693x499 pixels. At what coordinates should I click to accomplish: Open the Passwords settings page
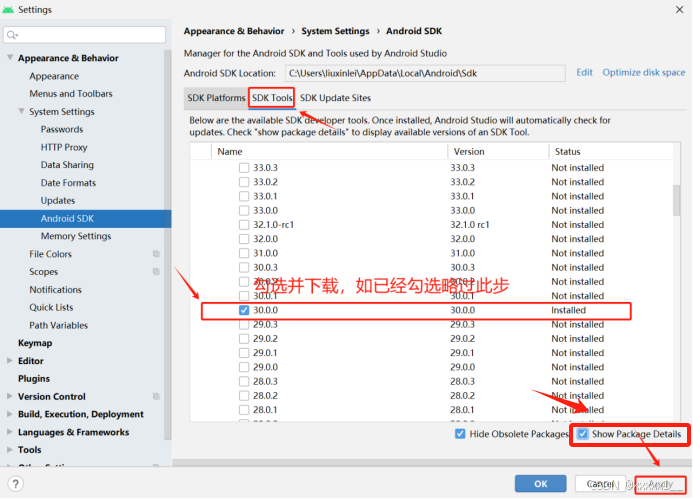tap(62, 129)
